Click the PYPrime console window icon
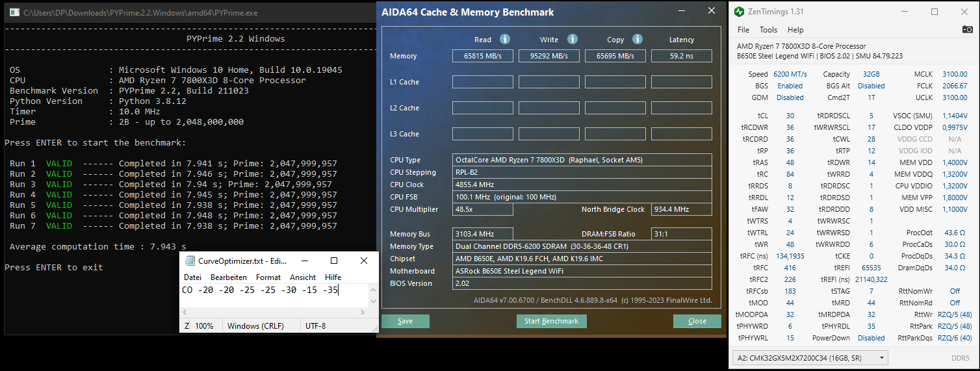Viewport: 980px width, 371px height. [13, 12]
